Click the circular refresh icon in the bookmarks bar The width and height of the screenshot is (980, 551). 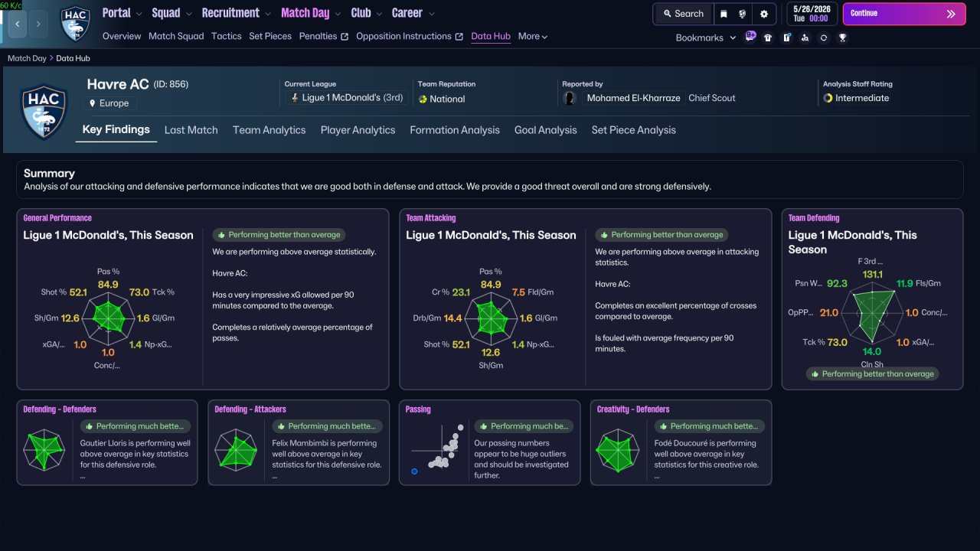coord(824,37)
